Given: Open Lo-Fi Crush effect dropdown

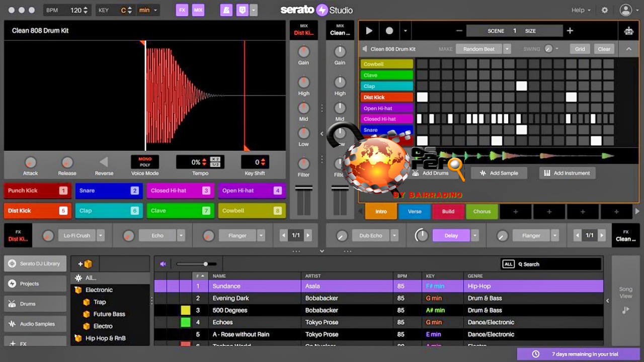Looking at the screenshot, I should pyautogui.click(x=101, y=235).
